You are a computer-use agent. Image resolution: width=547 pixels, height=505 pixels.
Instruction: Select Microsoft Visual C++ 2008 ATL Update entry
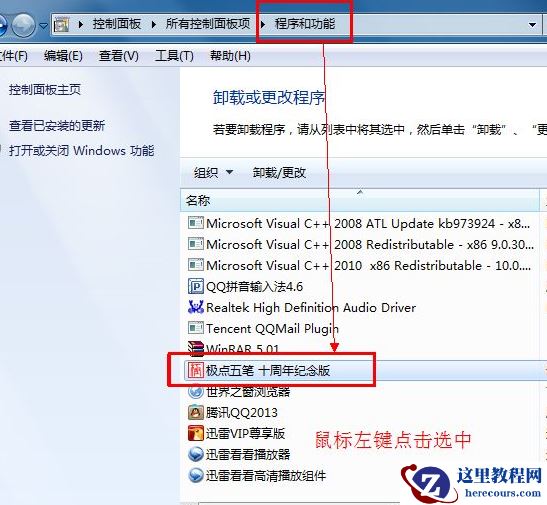click(368, 224)
